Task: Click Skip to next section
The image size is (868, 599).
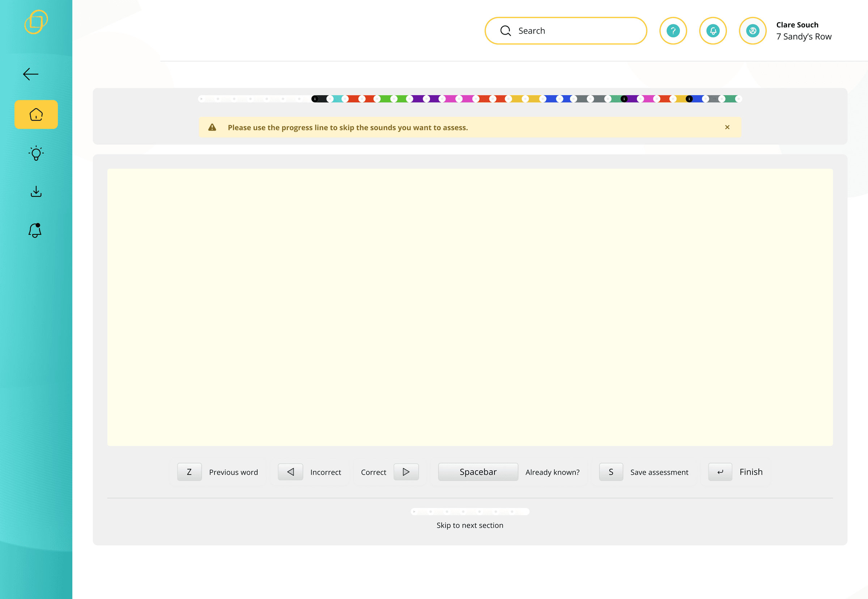Action: tap(470, 525)
